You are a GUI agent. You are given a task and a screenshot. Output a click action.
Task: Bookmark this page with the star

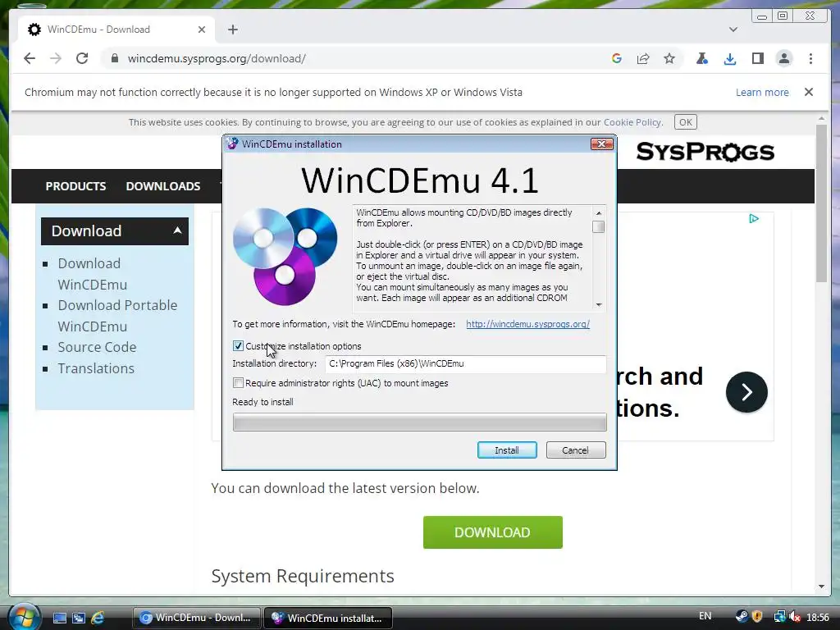point(669,58)
